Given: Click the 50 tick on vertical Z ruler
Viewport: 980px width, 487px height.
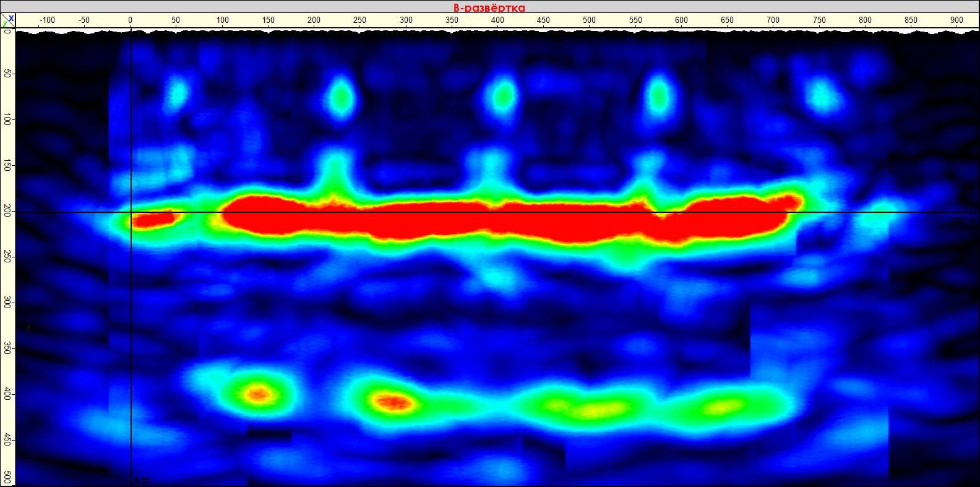Looking at the screenshot, I should [x=7, y=74].
